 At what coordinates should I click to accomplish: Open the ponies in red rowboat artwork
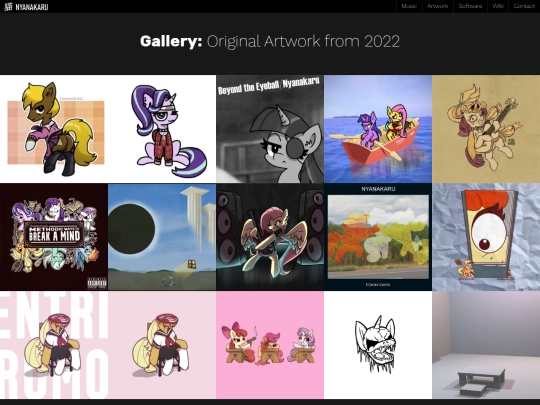coord(378,129)
